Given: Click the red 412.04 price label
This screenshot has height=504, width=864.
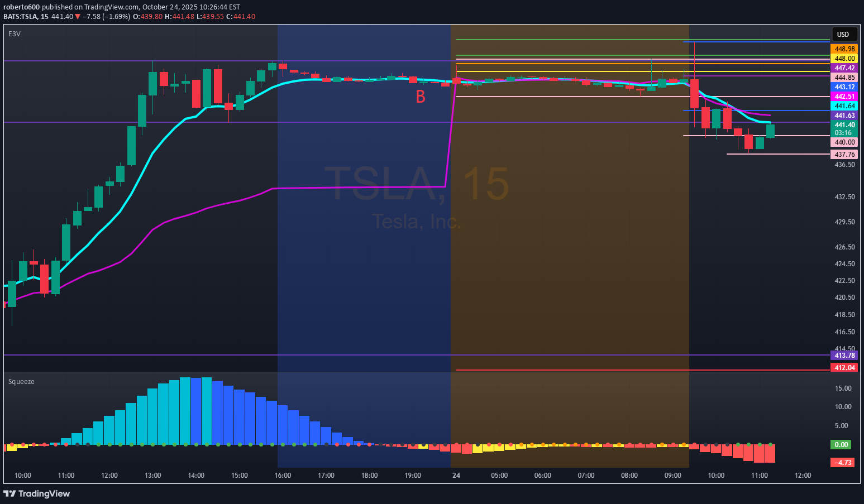Looking at the screenshot, I should [x=844, y=368].
